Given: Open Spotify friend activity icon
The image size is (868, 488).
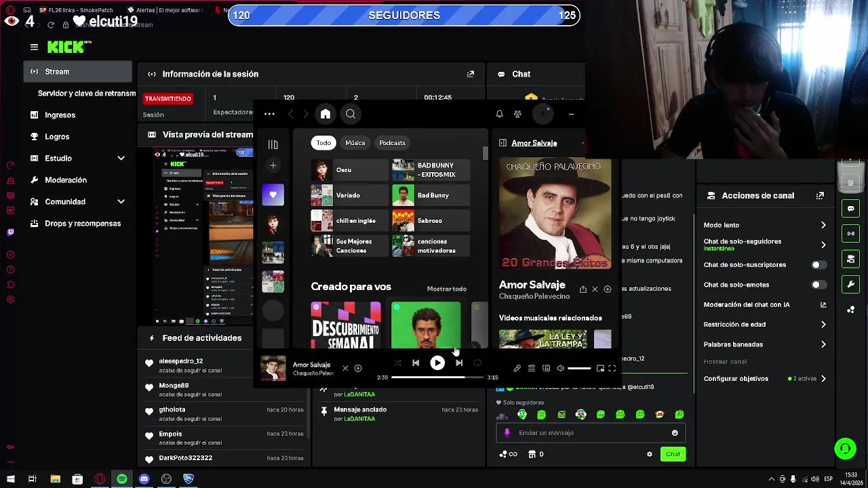Looking at the screenshot, I should pos(517,114).
